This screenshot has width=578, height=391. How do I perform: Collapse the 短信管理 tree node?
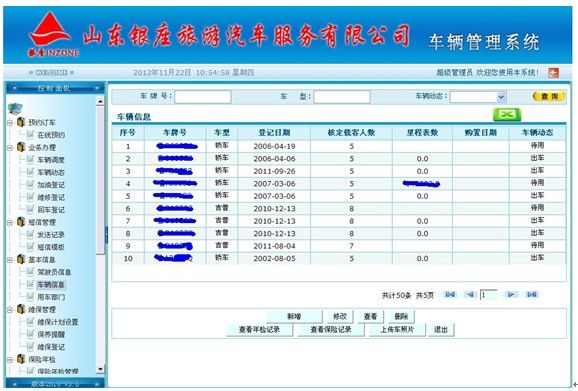(x=10, y=223)
